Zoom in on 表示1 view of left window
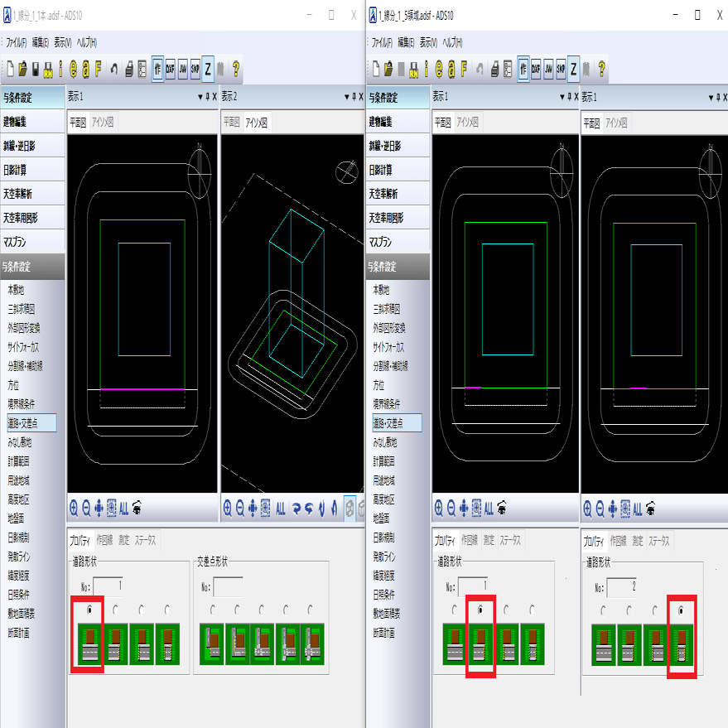Viewport: 728px width, 728px height. tap(74, 509)
